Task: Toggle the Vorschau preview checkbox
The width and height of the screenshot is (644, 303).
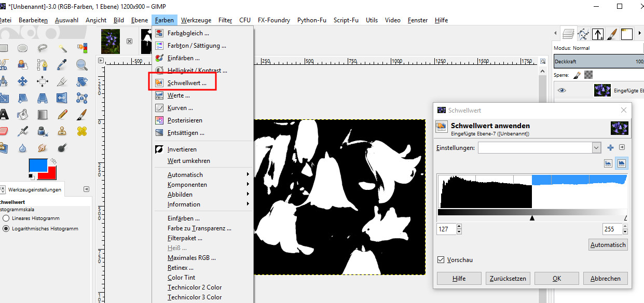Action: coord(441,259)
